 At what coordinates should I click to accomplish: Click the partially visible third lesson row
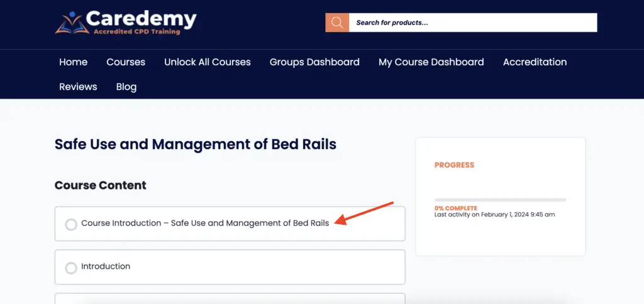[230, 299]
